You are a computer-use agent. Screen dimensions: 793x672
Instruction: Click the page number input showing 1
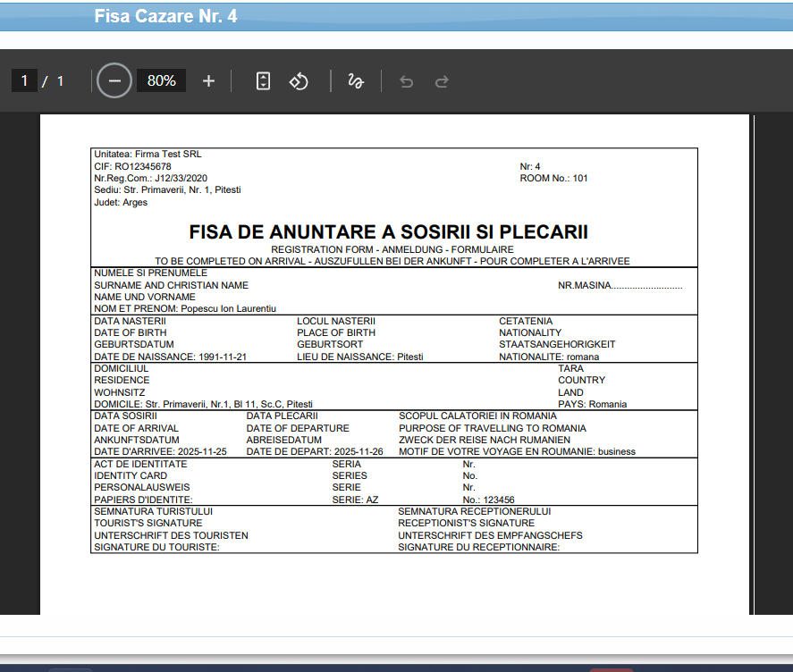[x=24, y=80]
